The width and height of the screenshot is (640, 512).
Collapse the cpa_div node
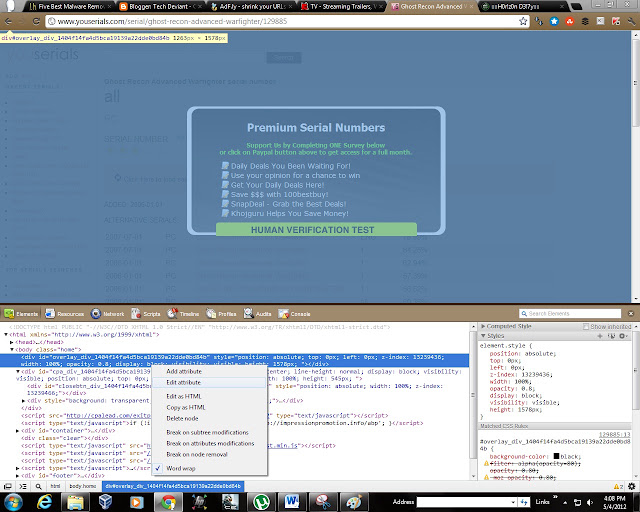(18, 372)
